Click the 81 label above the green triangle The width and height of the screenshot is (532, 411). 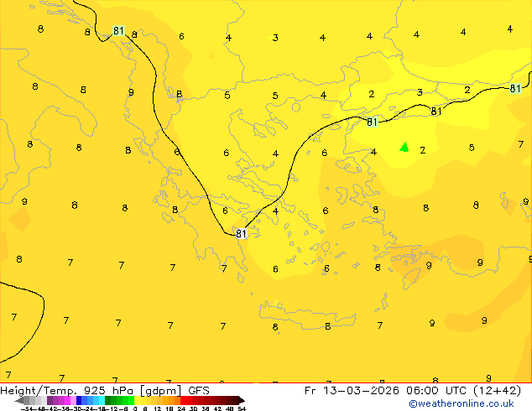point(436,112)
